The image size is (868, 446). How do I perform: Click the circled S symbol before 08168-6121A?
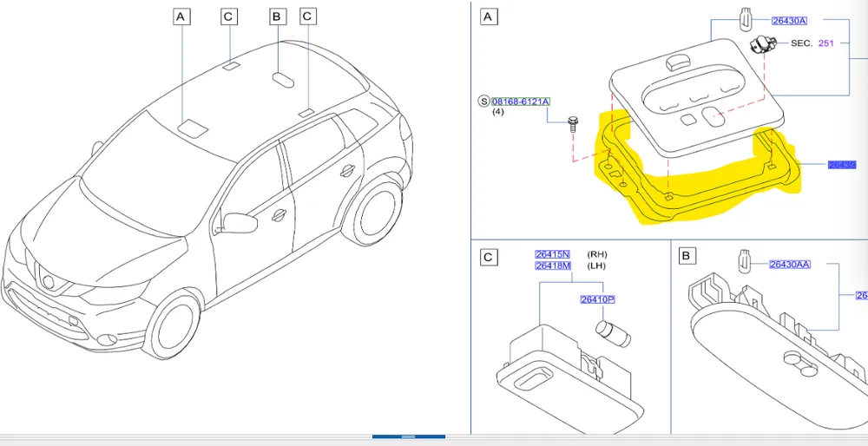tap(483, 102)
